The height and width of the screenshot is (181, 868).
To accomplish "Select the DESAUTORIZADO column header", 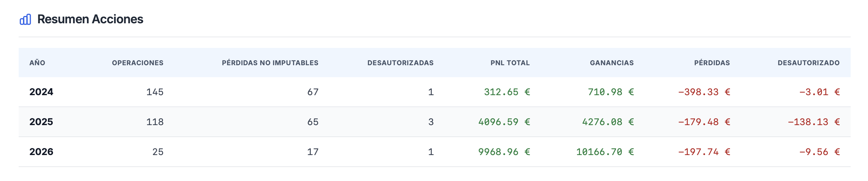I will coord(808,63).
